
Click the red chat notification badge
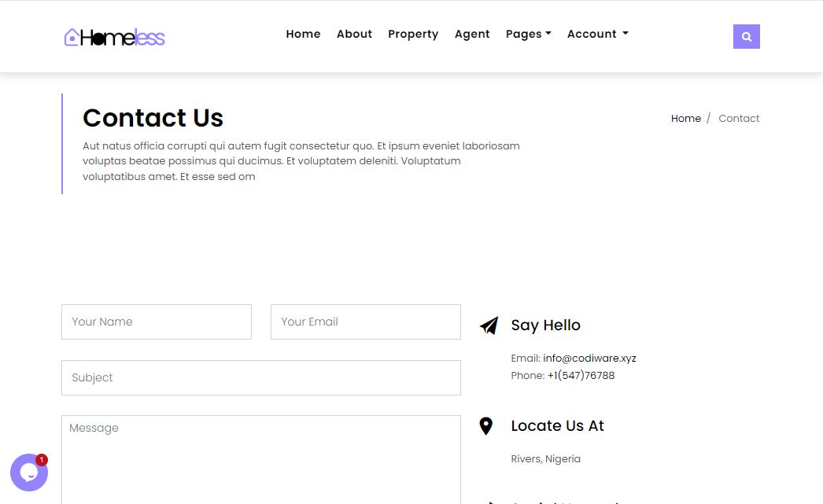coord(42,460)
